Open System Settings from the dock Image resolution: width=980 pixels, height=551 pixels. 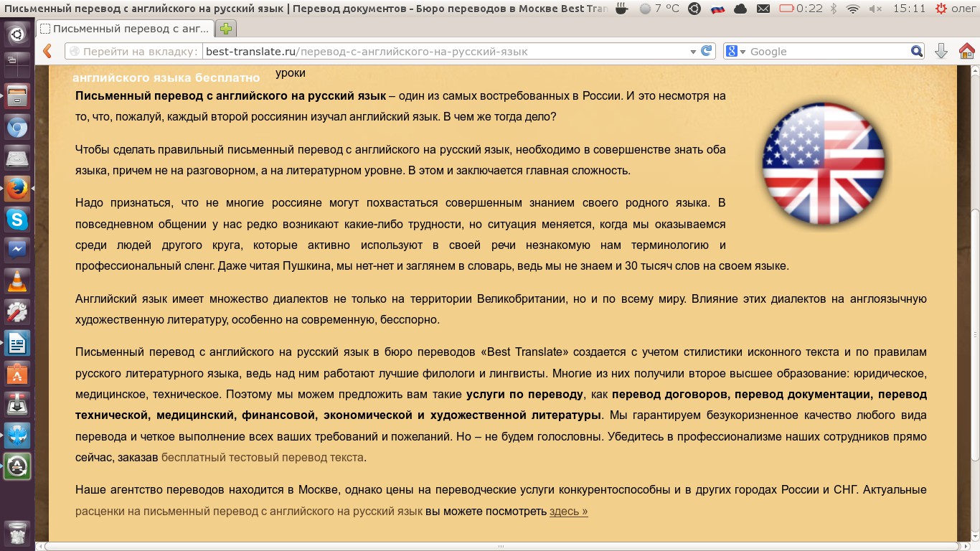17,312
